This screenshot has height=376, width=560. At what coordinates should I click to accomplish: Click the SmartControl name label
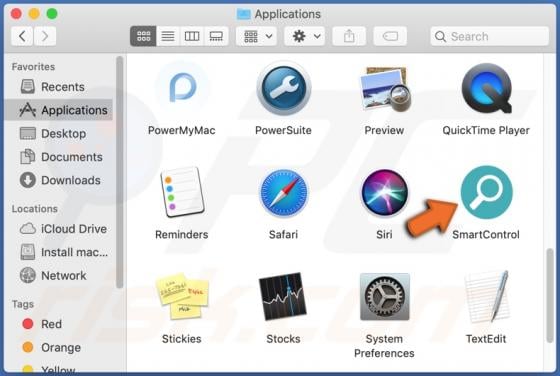(x=486, y=235)
